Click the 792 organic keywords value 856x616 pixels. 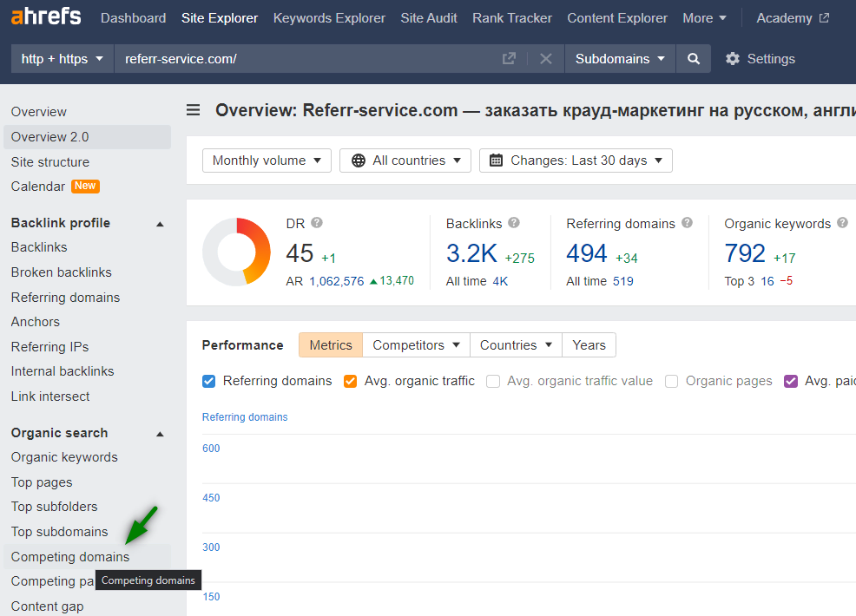pyautogui.click(x=745, y=253)
